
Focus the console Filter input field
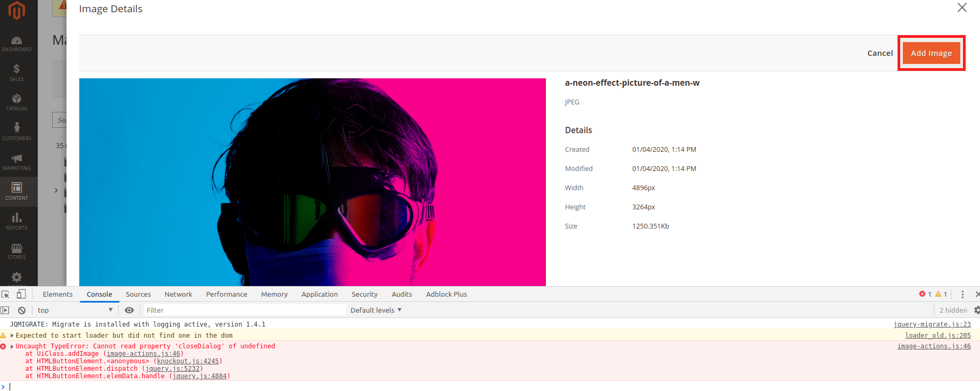coord(245,310)
